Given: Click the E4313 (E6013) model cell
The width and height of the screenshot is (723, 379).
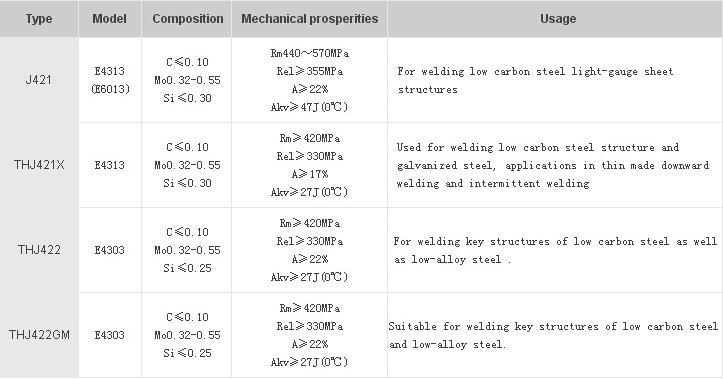Looking at the screenshot, I should click(110, 80).
